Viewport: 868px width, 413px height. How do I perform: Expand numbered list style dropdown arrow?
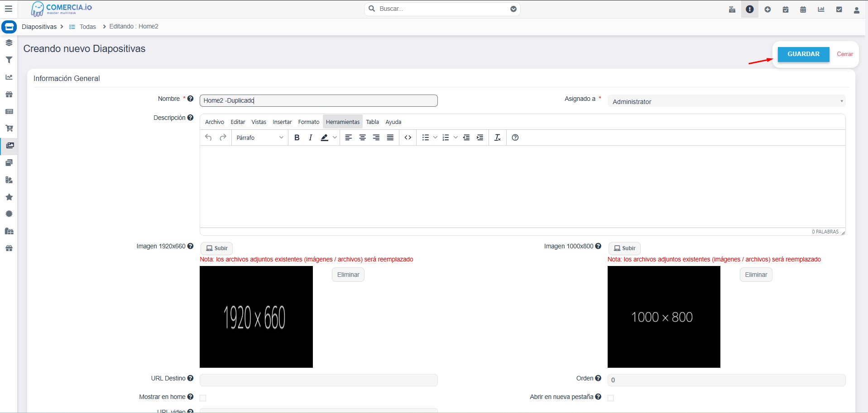tap(456, 138)
